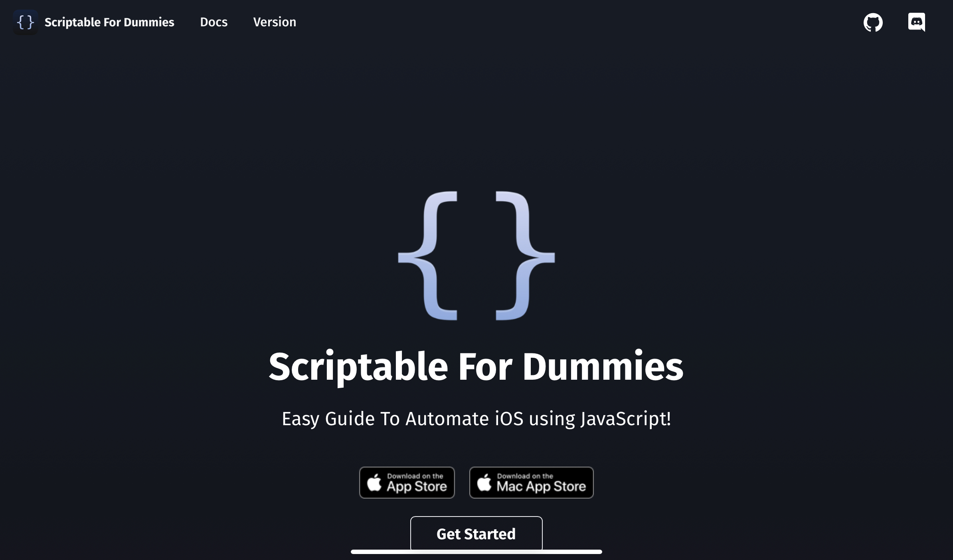This screenshot has width=953, height=560.
Task: Expand the Version dropdown menu
Action: tap(274, 22)
